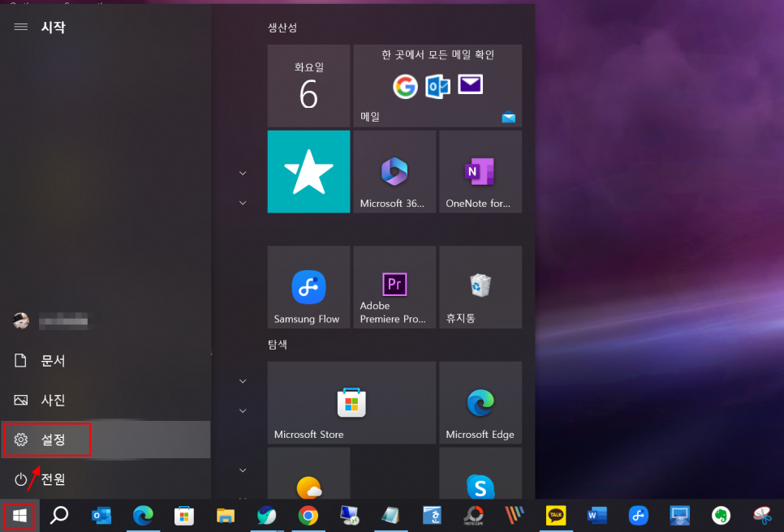Open File Explorer from the taskbar
Viewport: 784px width, 532px height.
[x=226, y=515]
